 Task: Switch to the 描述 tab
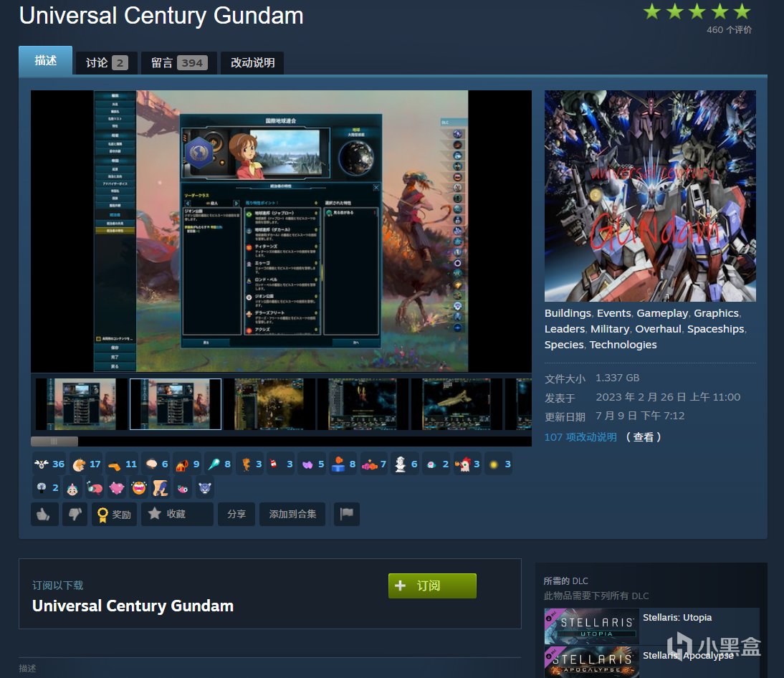point(45,60)
